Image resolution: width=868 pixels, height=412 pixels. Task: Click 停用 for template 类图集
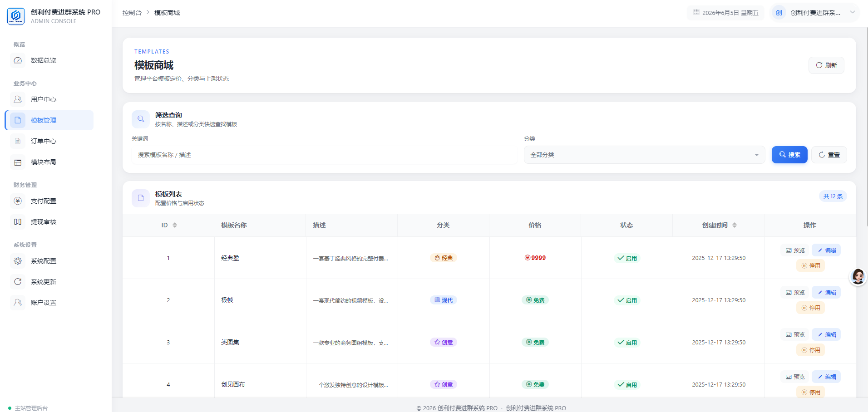[810, 350]
